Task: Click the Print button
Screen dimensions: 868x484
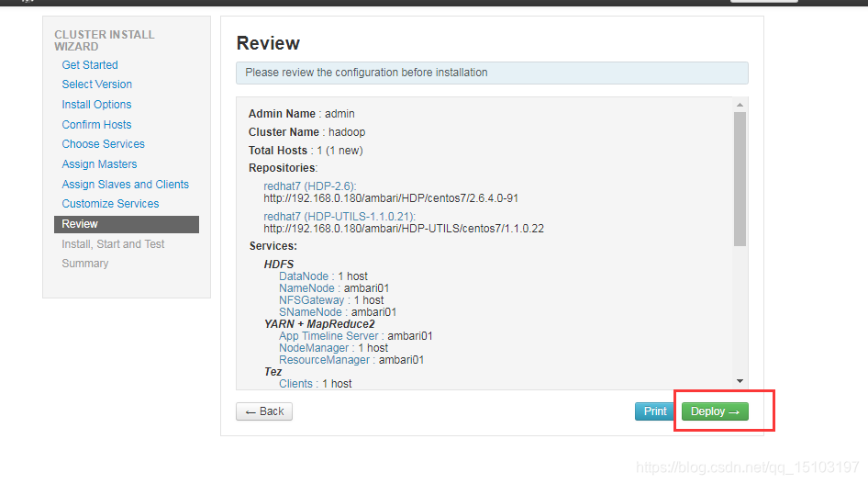Action: (x=655, y=411)
